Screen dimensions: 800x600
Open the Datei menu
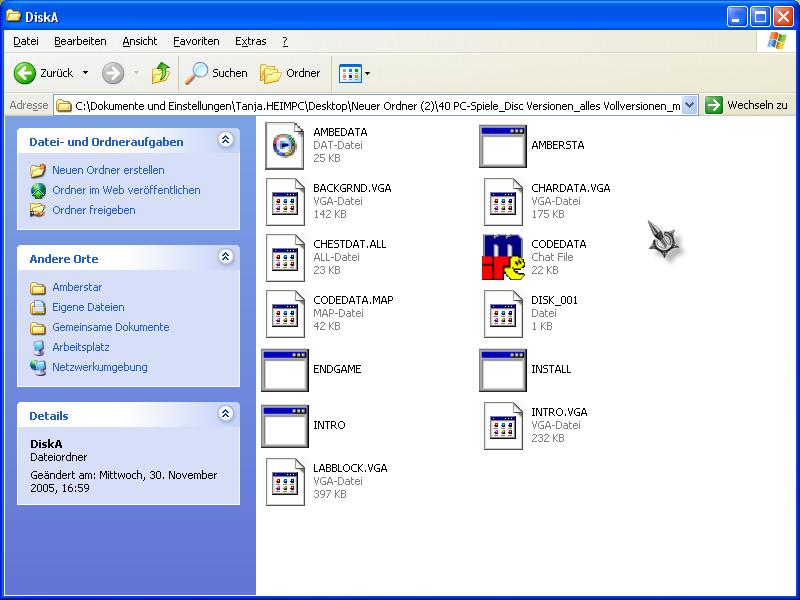[x=26, y=41]
